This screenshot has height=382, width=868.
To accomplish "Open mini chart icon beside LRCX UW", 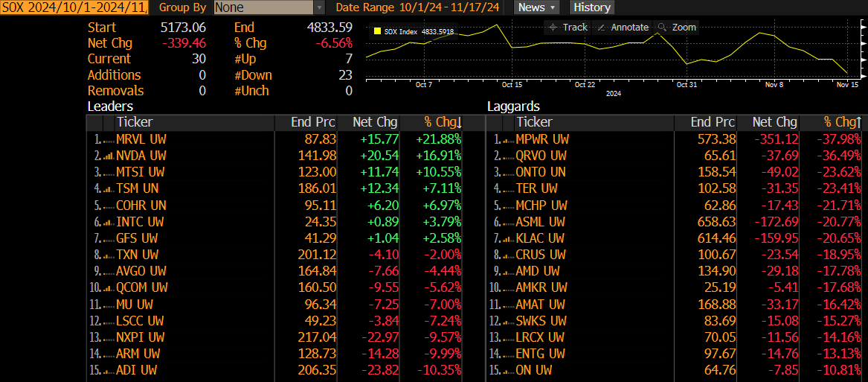I will pyautogui.click(x=507, y=337).
